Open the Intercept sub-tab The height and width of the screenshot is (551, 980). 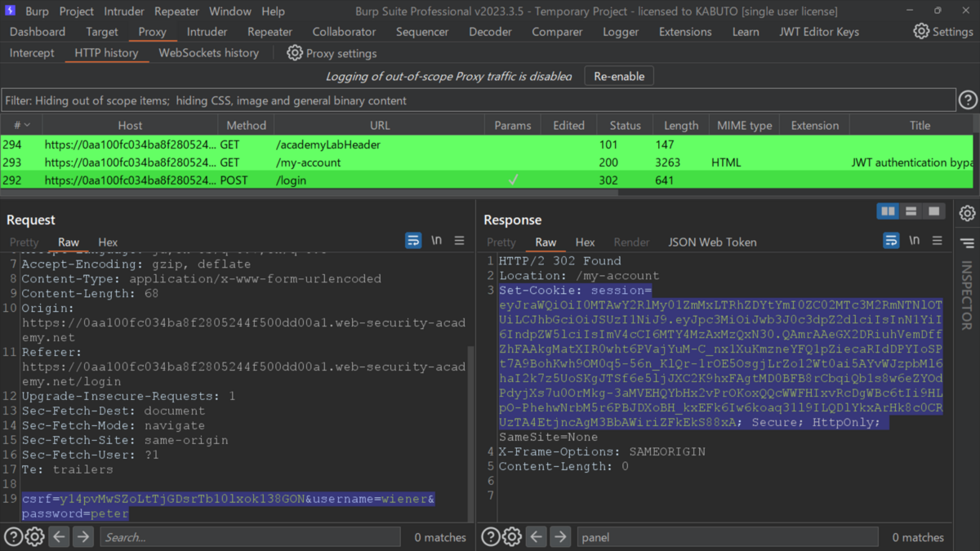(x=32, y=53)
